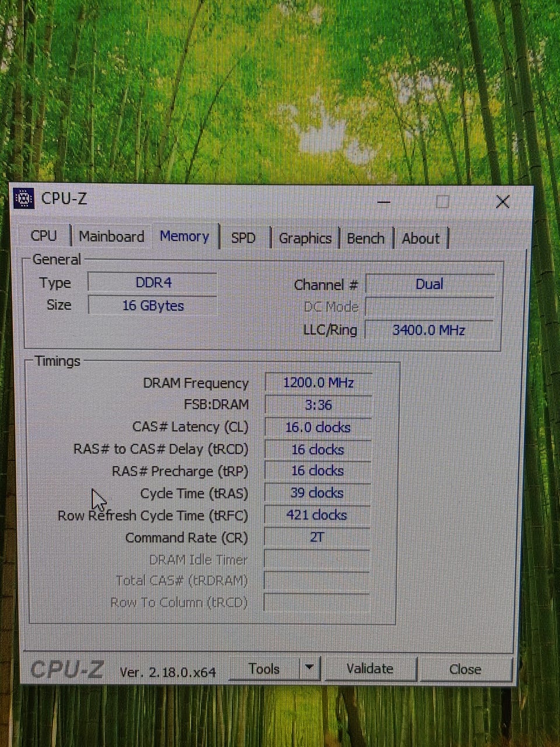
Task: Click the 3:36 FSB:DRAM value
Action: [318, 405]
